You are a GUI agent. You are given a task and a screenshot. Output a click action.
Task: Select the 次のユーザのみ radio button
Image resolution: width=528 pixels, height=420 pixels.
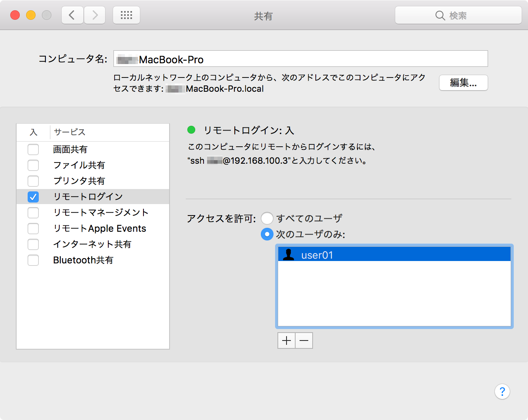pos(267,234)
